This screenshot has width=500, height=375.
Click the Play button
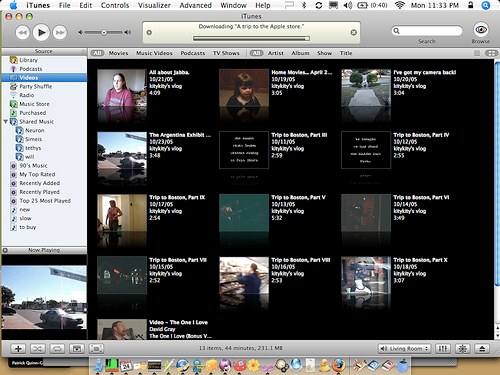[x=41, y=32]
